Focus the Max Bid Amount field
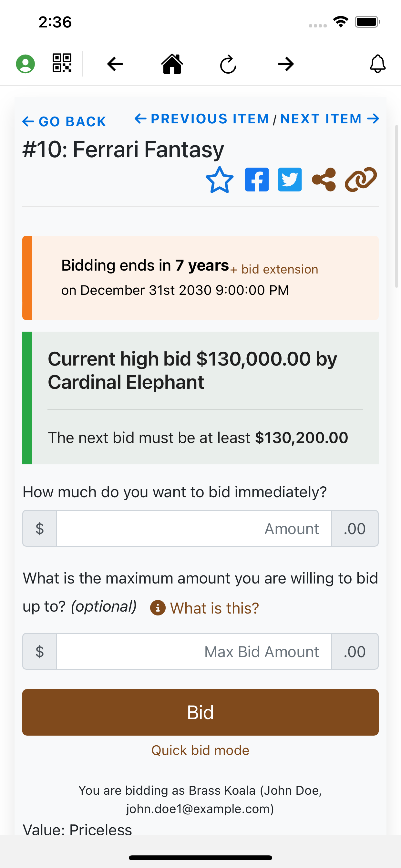 [194, 651]
